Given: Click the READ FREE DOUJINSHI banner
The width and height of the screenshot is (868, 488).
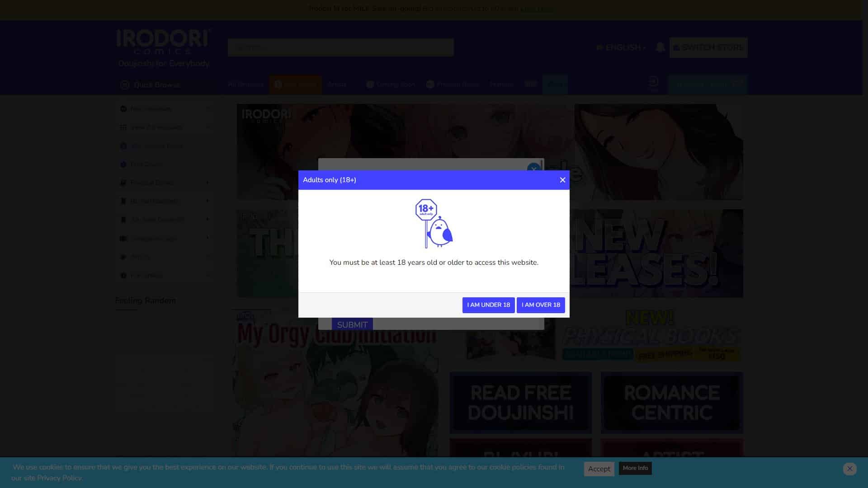Looking at the screenshot, I should coord(520,403).
